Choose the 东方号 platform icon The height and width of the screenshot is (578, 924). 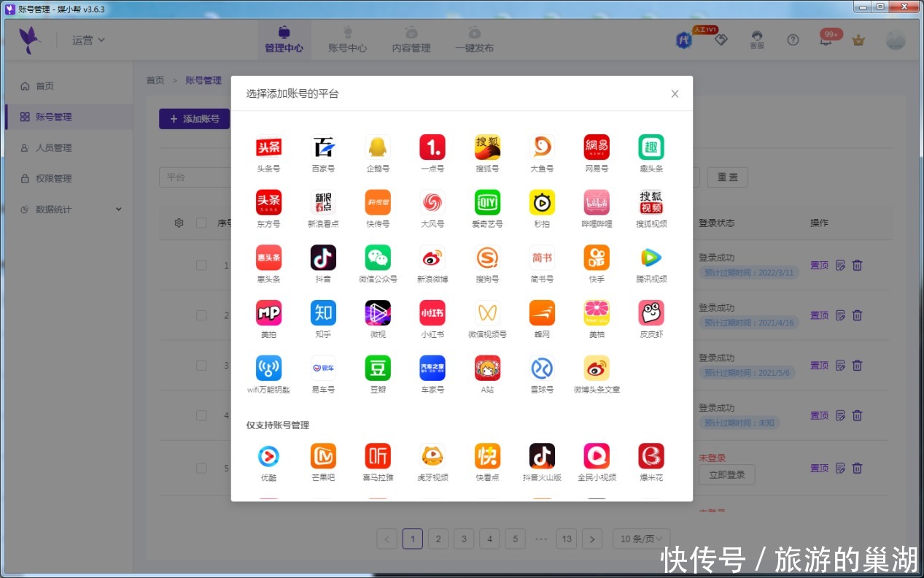click(268, 203)
